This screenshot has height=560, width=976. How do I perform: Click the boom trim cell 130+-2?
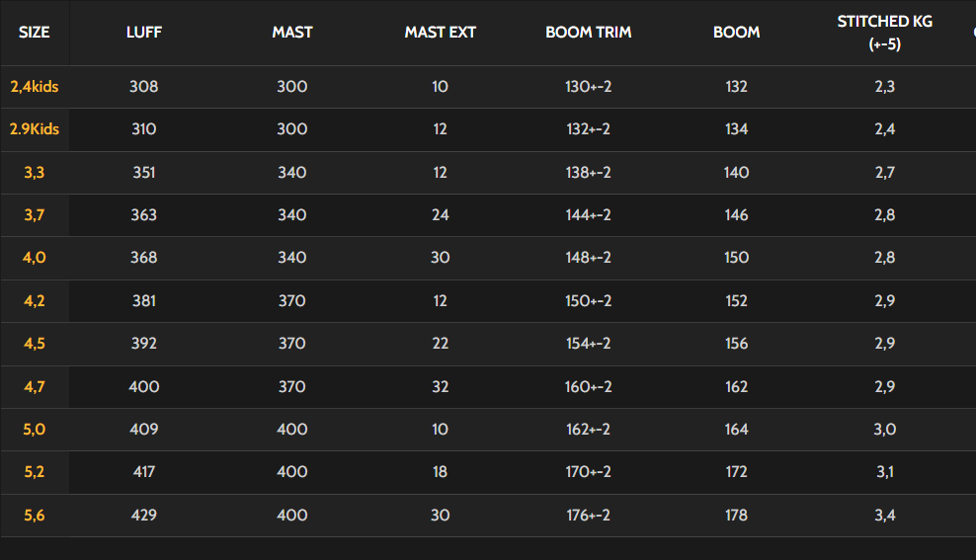tap(589, 87)
